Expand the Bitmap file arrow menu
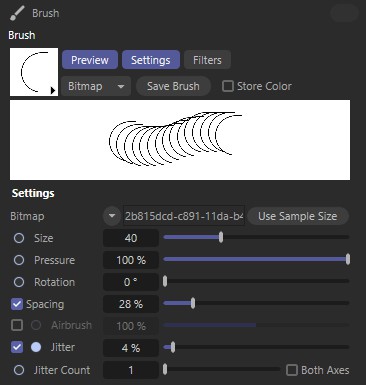Image resolution: width=366 pixels, height=385 pixels. [x=112, y=216]
